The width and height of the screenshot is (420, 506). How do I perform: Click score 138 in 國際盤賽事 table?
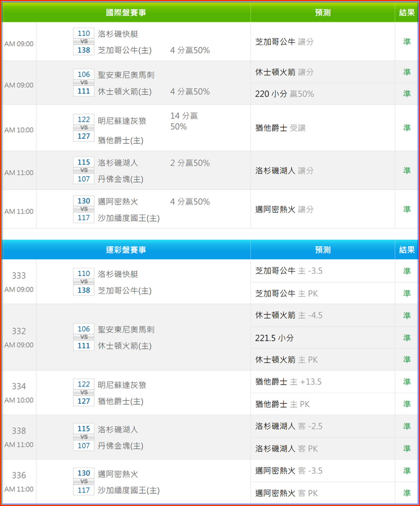84,50
